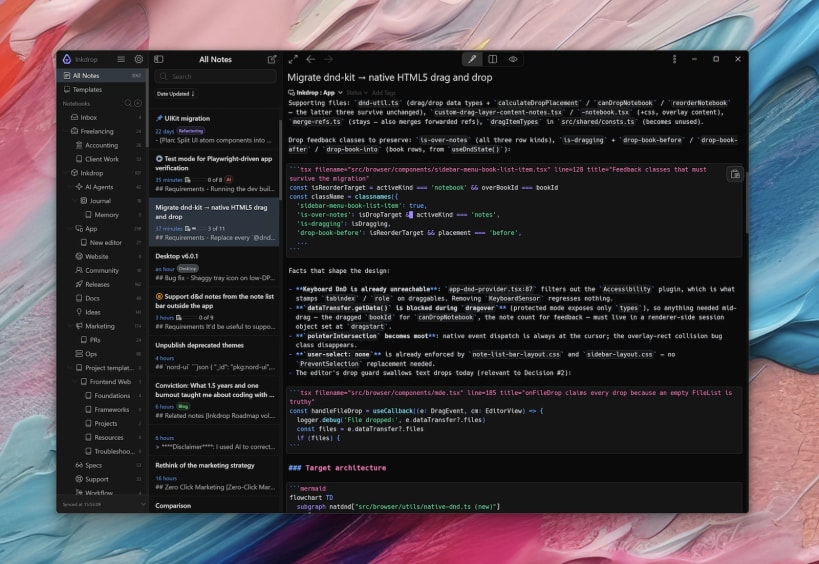Add a new notebook with plus icon
The width and height of the screenshot is (819, 564).
138,103
